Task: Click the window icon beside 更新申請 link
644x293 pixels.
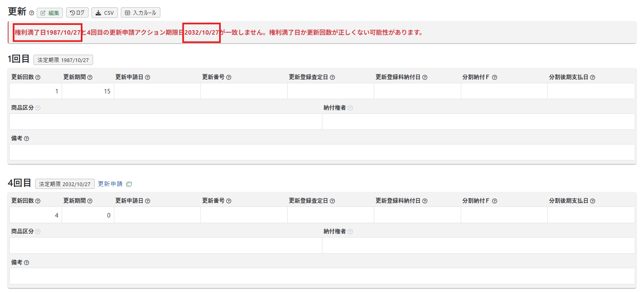Action: point(129,184)
